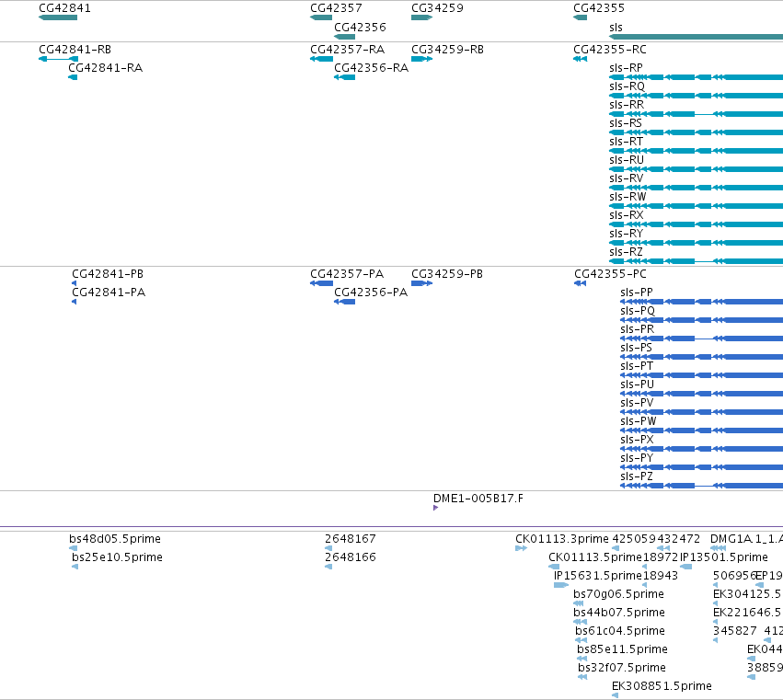The height and width of the screenshot is (700, 783).
Task: Click the sls-RR transcript
Action: pos(697,114)
